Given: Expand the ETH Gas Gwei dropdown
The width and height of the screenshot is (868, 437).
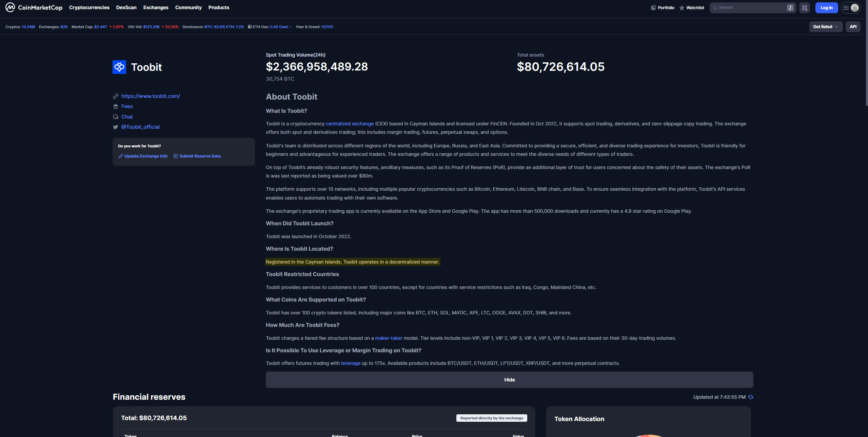Looking at the screenshot, I should point(280,27).
